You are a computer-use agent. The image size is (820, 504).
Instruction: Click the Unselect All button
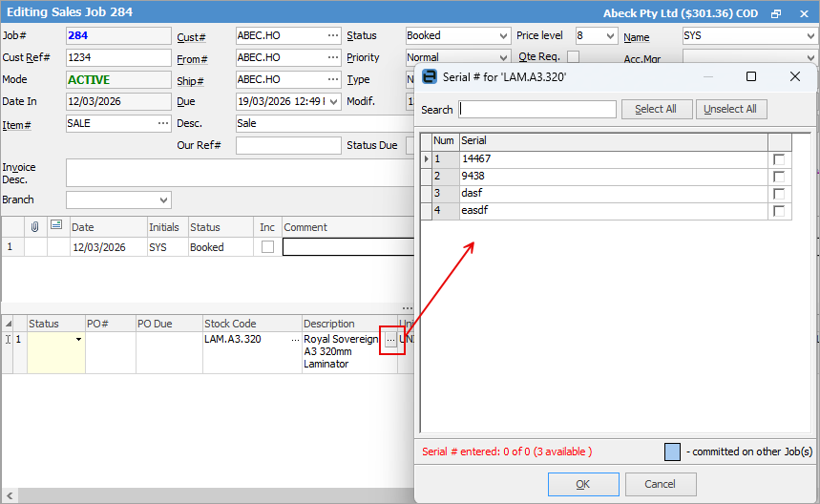click(x=730, y=109)
